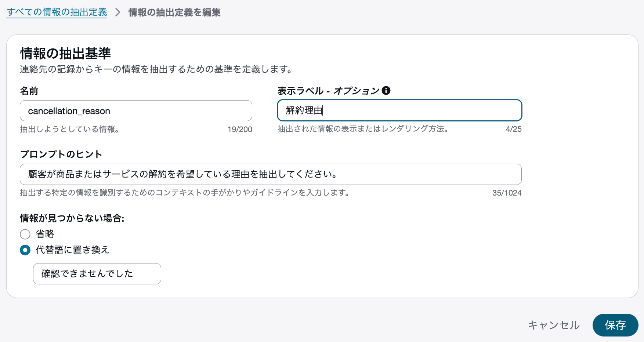Select the 省略 radio button
644x342 pixels.
click(x=25, y=234)
